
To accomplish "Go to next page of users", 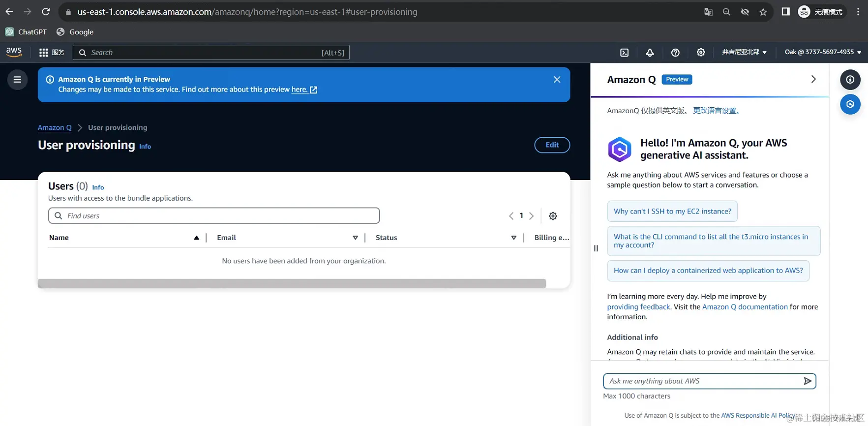I will (x=531, y=216).
